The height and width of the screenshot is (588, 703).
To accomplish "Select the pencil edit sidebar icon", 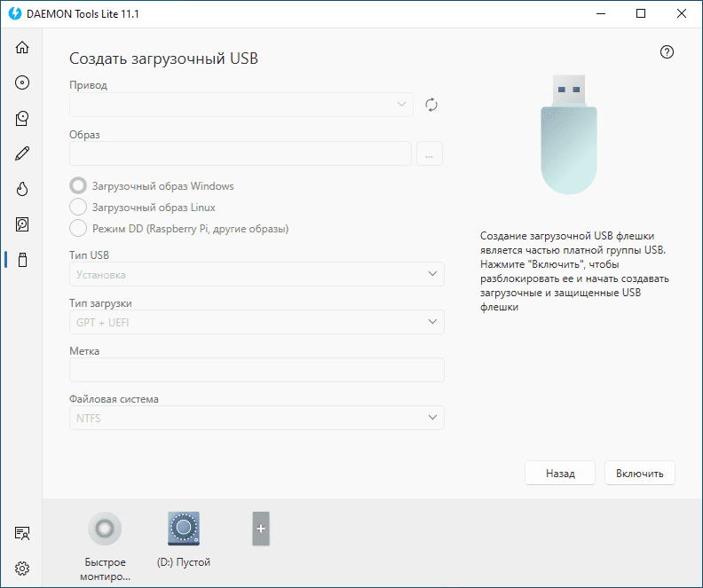I will tap(22, 153).
